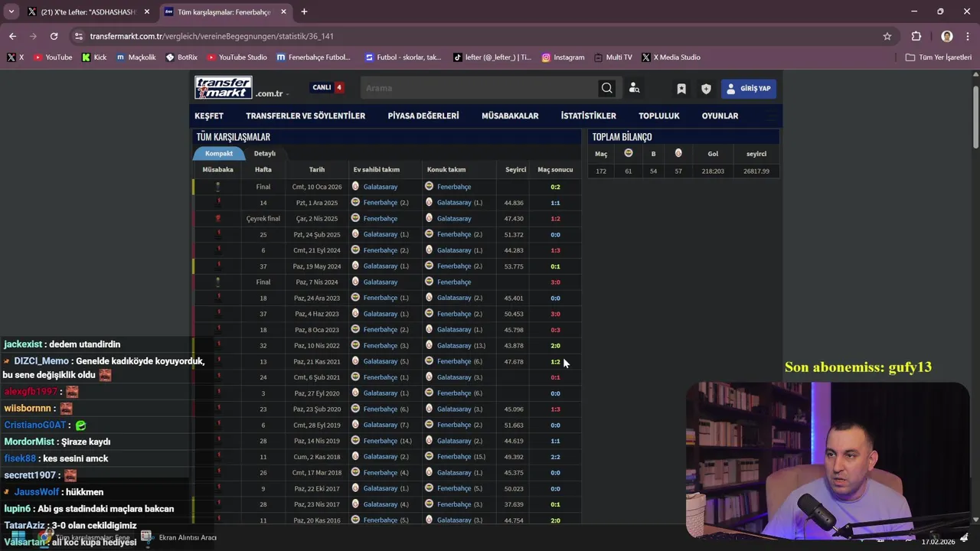The width and height of the screenshot is (980, 551).
Task: Click the shield icon in site header
Action: point(706,89)
